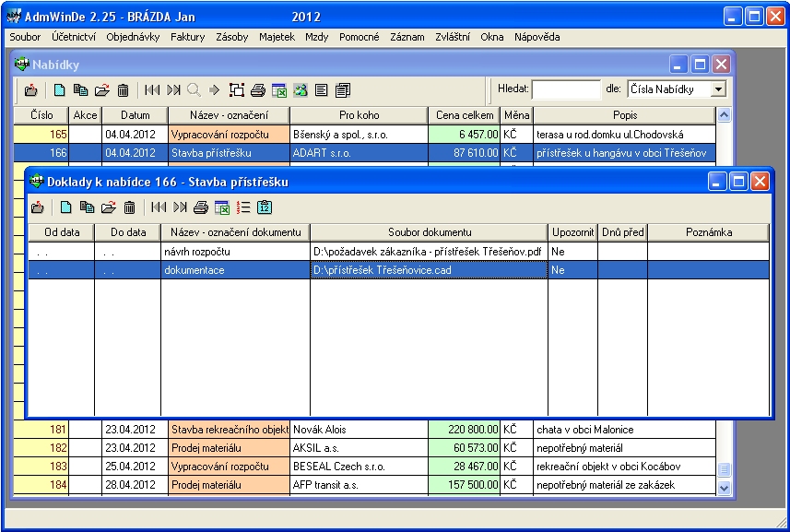This screenshot has width=790, height=532.
Task: Click magnifier search icon in Nabídky toolbar
Action: click(194, 90)
